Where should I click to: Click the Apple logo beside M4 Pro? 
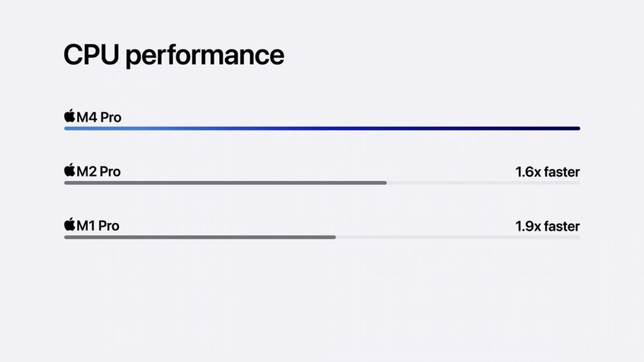pos(70,117)
